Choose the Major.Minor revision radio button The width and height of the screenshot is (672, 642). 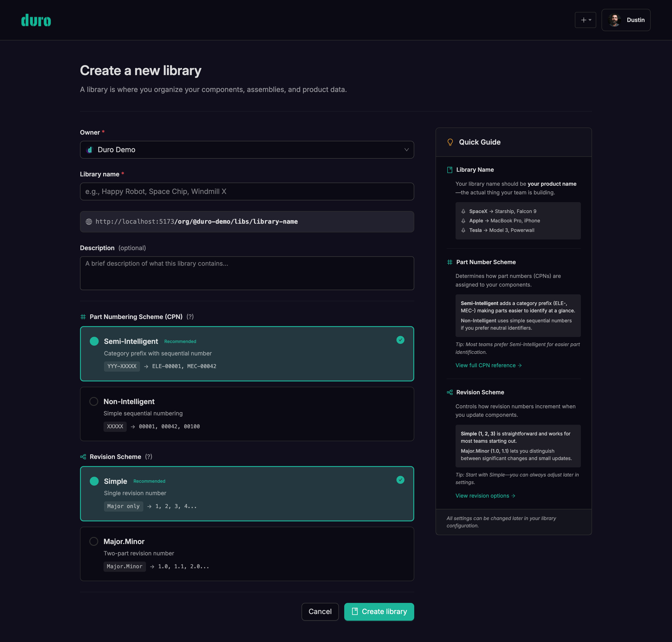(x=94, y=541)
